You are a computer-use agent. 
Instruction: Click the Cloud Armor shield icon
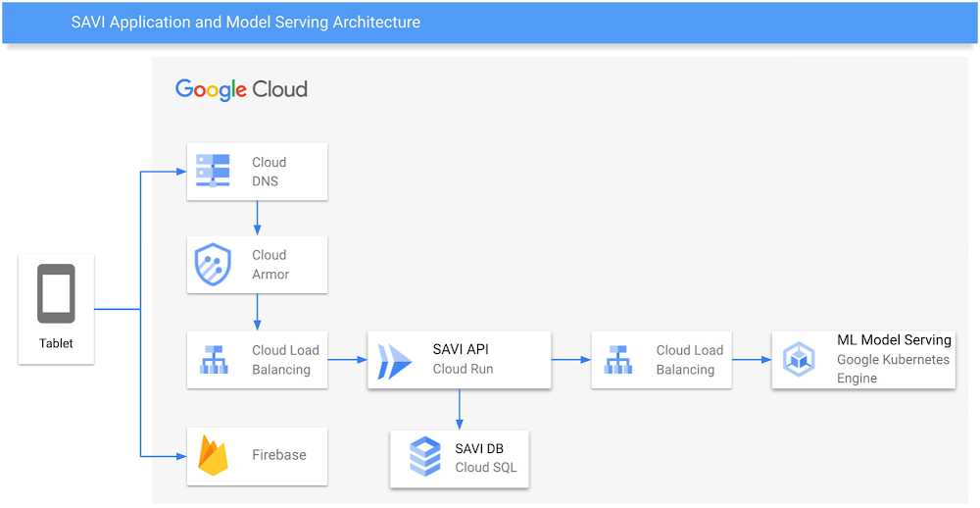point(213,265)
